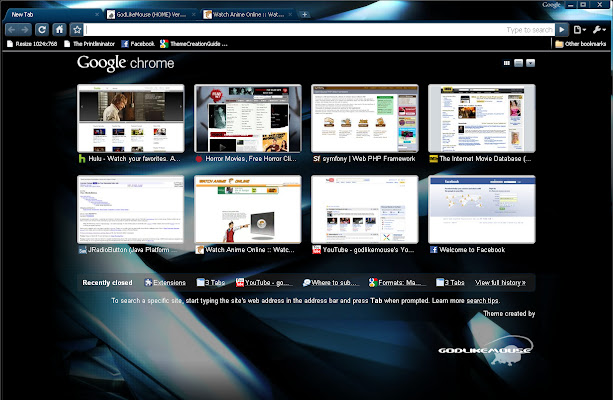Close the GodLikeMouse tab
Image resolution: width=613 pixels, height=400 pixels.
tap(194, 14)
